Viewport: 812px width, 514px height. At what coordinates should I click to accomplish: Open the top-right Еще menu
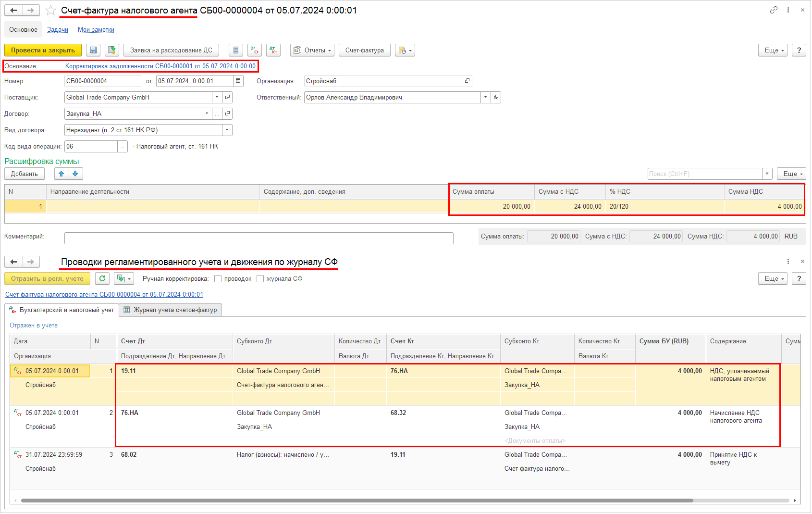[773, 50]
